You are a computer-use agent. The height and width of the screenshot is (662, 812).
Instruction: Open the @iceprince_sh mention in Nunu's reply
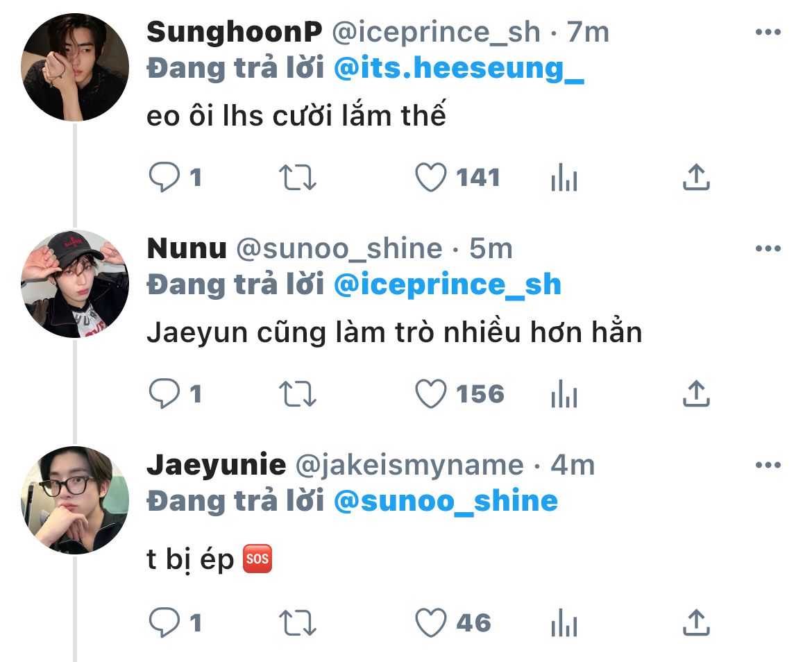(x=447, y=285)
